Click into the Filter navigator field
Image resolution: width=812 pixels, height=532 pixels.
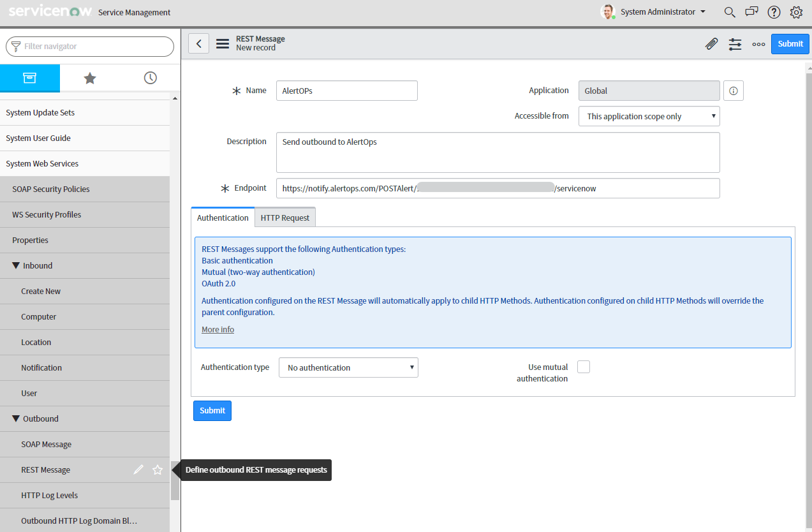point(96,47)
